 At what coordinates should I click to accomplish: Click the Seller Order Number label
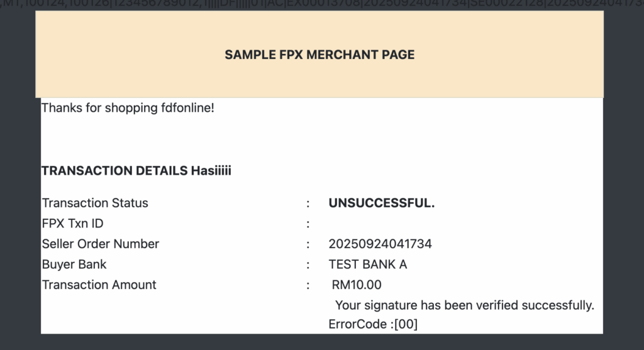click(101, 244)
